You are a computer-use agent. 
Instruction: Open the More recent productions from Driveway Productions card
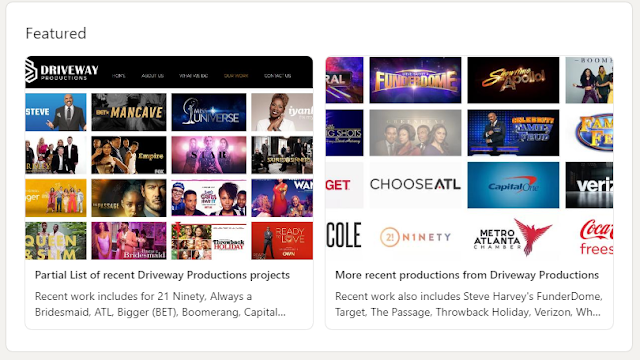coord(469,193)
